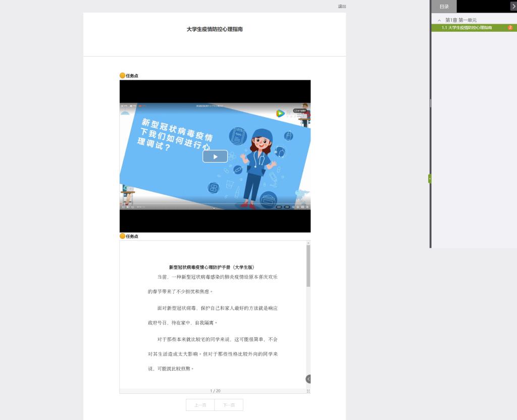Go to previous page with 上一页
This screenshot has height=420, width=517.
point(200,405)
